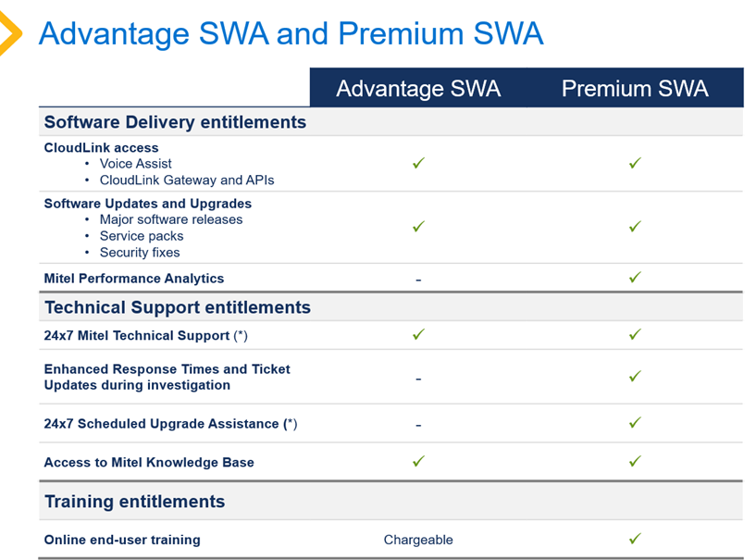Image resolution: width=756 pixels, height=560 pixels.
Task: Click the Software Delivery entitlements section heading
Action: point(175,122)
